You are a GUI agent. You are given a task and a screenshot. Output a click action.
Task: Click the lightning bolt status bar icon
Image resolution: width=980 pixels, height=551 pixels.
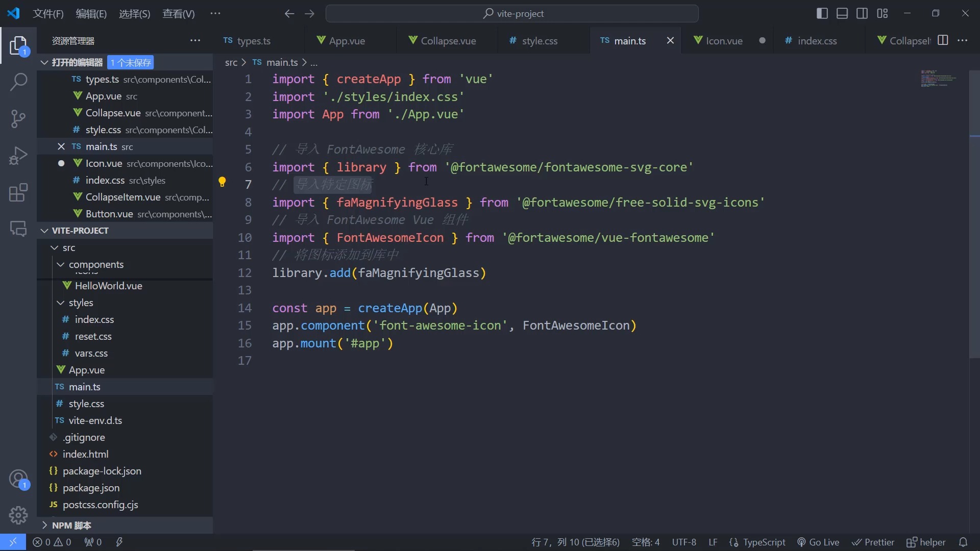click(x=119, y=542)
